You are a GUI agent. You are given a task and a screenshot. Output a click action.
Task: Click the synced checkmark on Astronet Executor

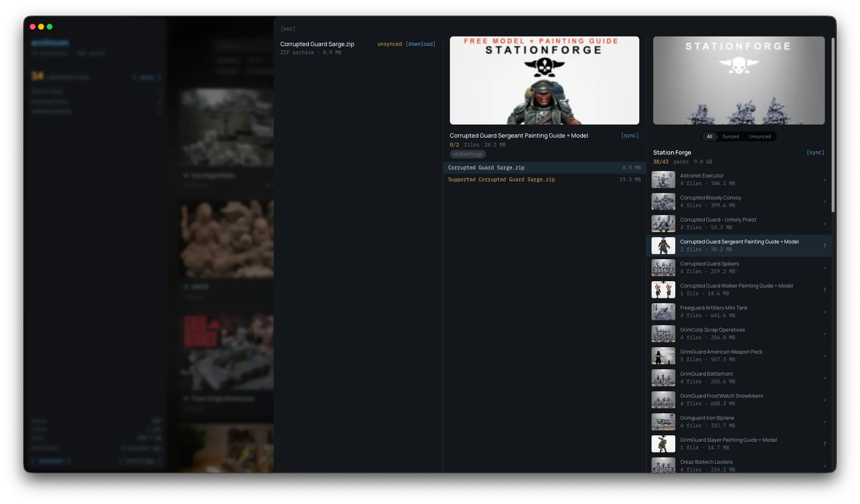pos(824,180)
